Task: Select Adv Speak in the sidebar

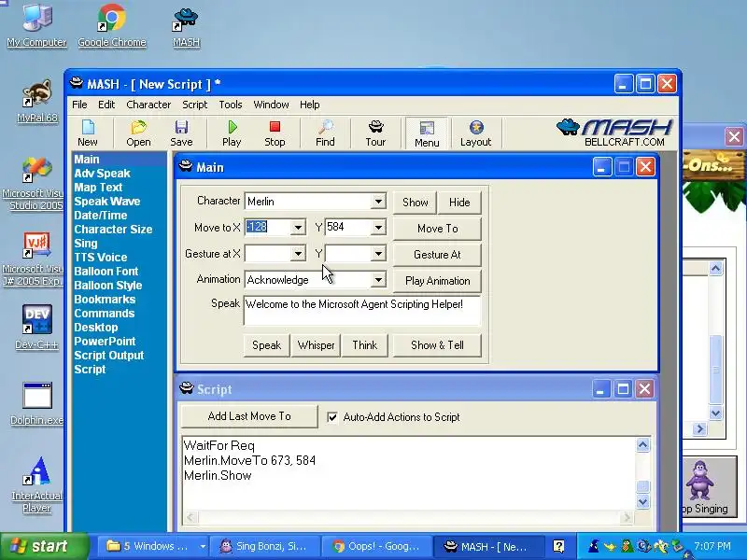Action: click(102, 174)
